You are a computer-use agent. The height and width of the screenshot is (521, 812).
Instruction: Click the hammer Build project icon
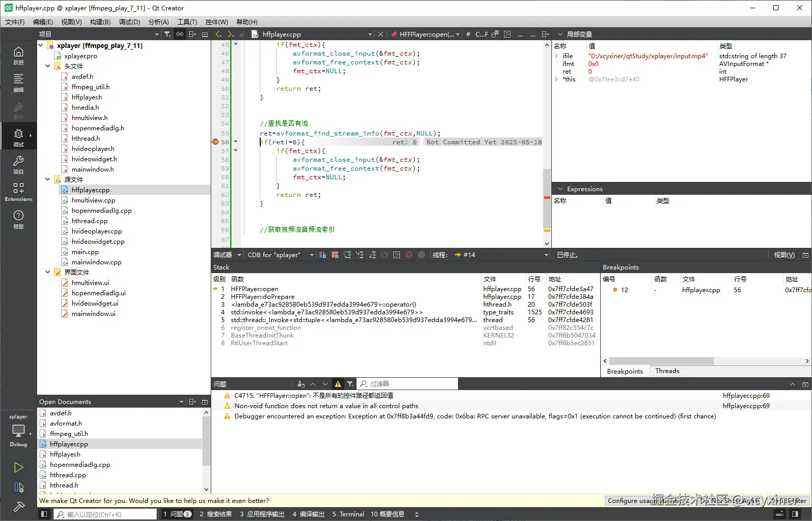pyautogui.click(x=19, y=507)
